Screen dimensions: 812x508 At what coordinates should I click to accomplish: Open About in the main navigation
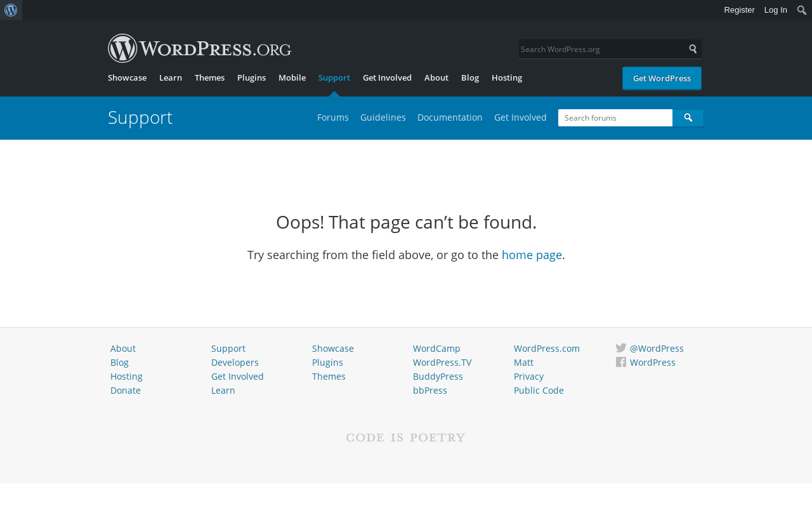coord(436,77)
